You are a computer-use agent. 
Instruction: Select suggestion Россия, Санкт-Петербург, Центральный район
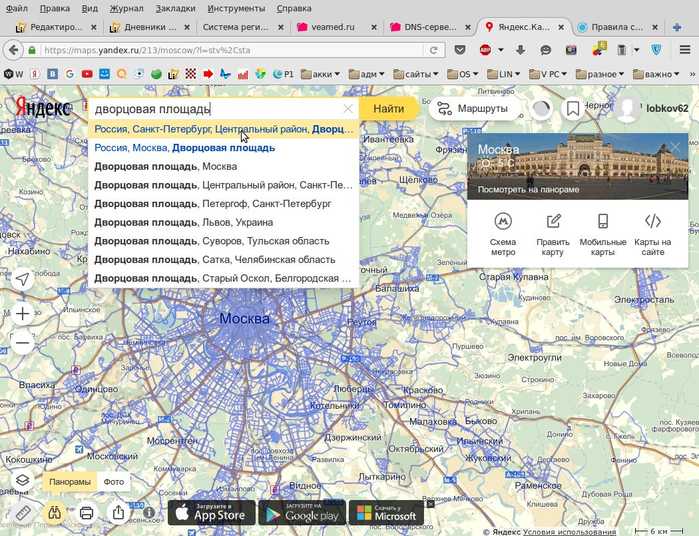click(x=223, y=129)
